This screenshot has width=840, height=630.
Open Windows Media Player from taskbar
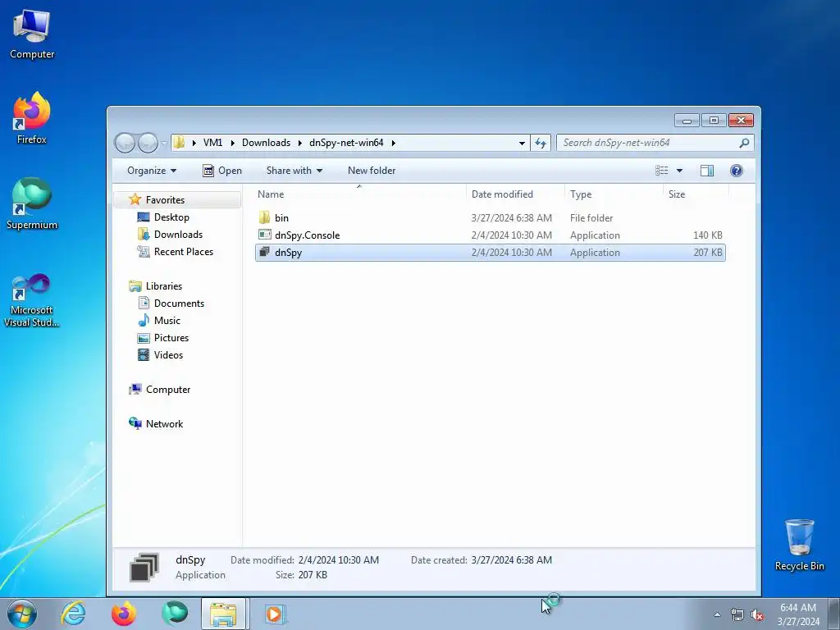tap(275, 614)
